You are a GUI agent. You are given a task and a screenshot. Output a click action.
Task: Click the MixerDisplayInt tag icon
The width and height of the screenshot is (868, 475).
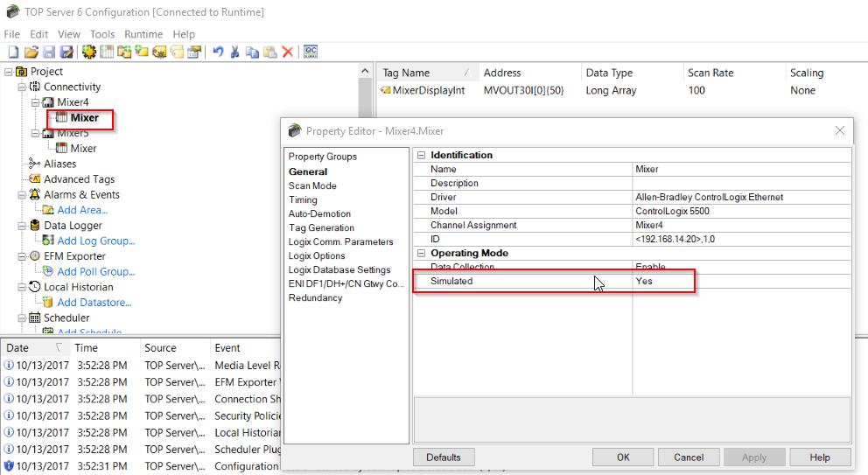386,90
